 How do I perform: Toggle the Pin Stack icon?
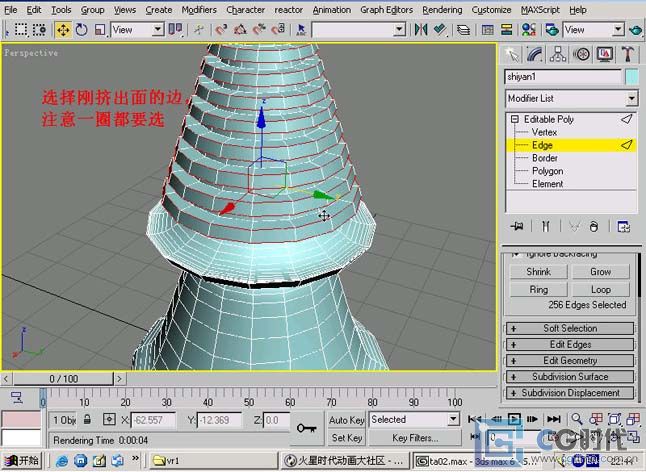coord(517,226)
